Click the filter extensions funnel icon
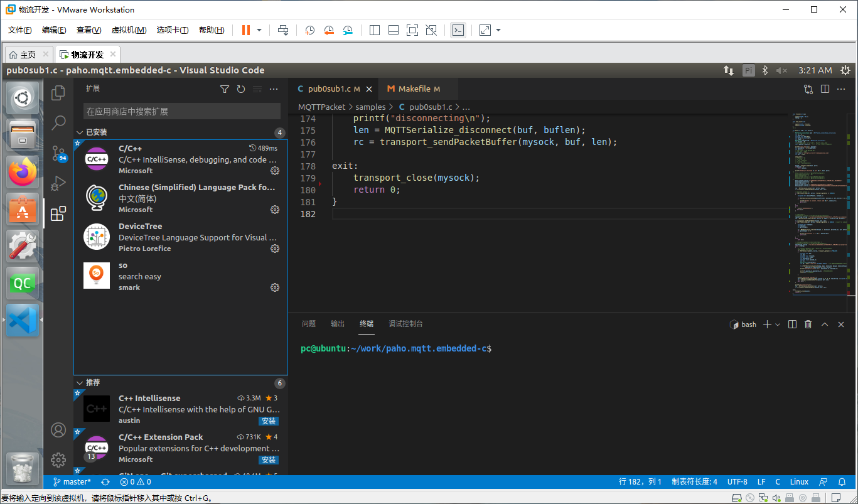 click(x=225, y=89)
